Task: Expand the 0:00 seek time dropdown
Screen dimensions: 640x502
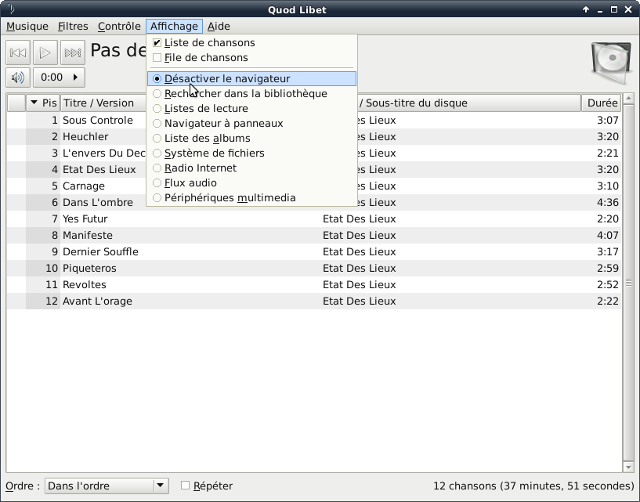Action: 59,77
